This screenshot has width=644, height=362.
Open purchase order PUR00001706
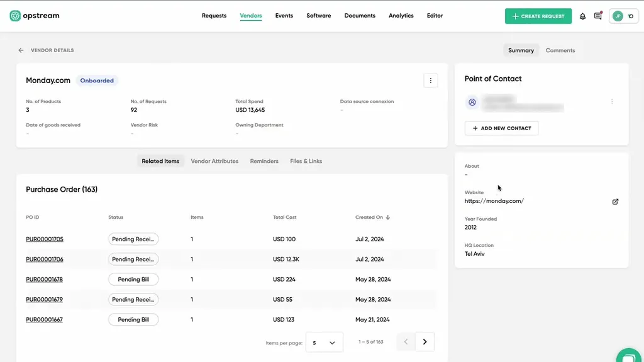click(x=45, y=259)
